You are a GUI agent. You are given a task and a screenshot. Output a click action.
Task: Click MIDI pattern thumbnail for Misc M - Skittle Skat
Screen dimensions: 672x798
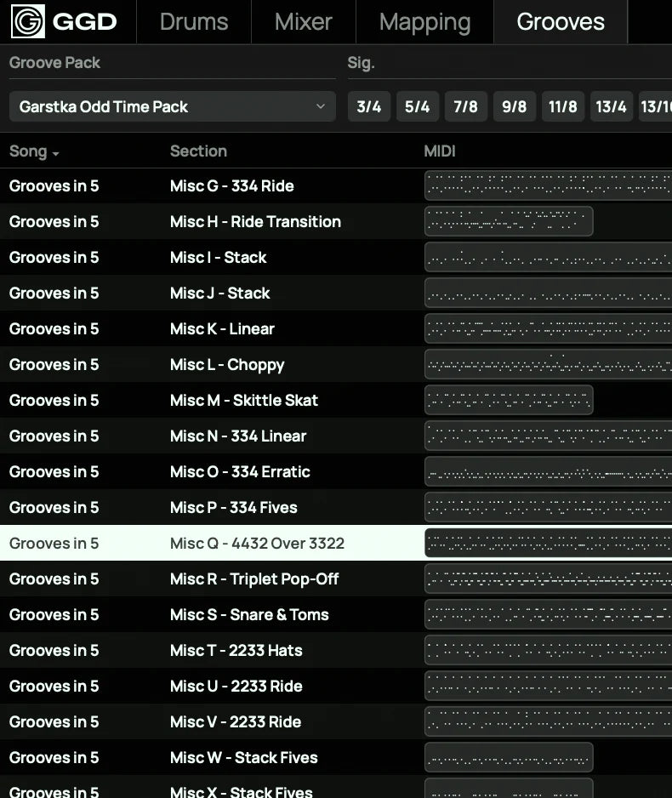(509, 400)
